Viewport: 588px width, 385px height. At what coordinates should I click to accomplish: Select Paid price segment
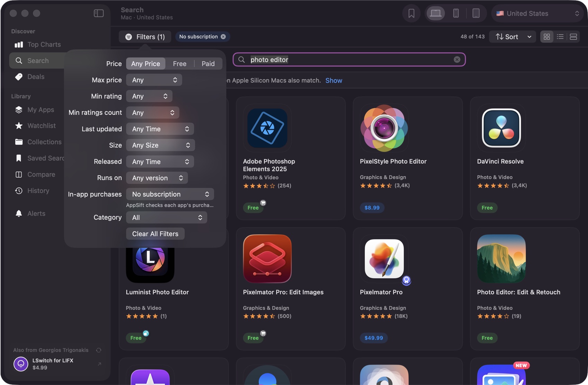point(208,64)
